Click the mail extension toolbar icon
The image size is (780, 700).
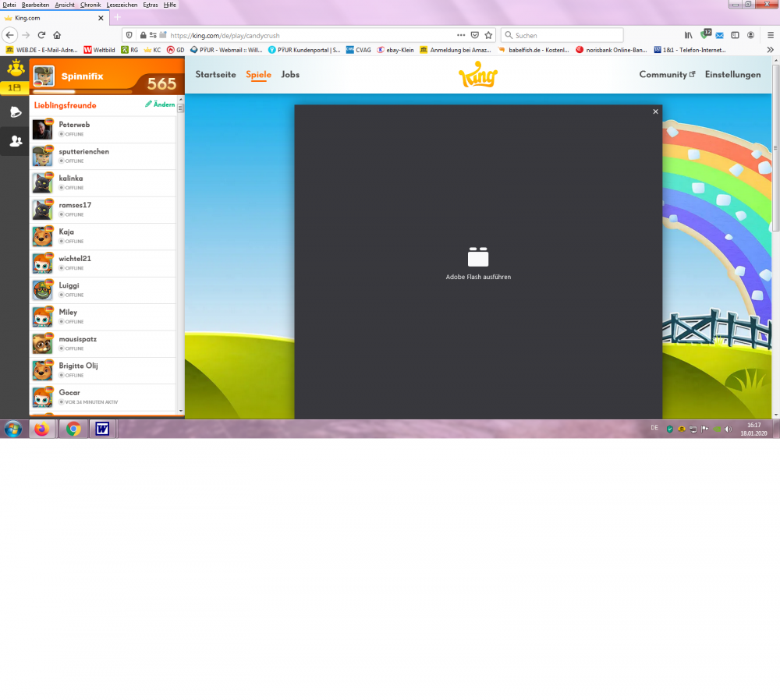720,35
